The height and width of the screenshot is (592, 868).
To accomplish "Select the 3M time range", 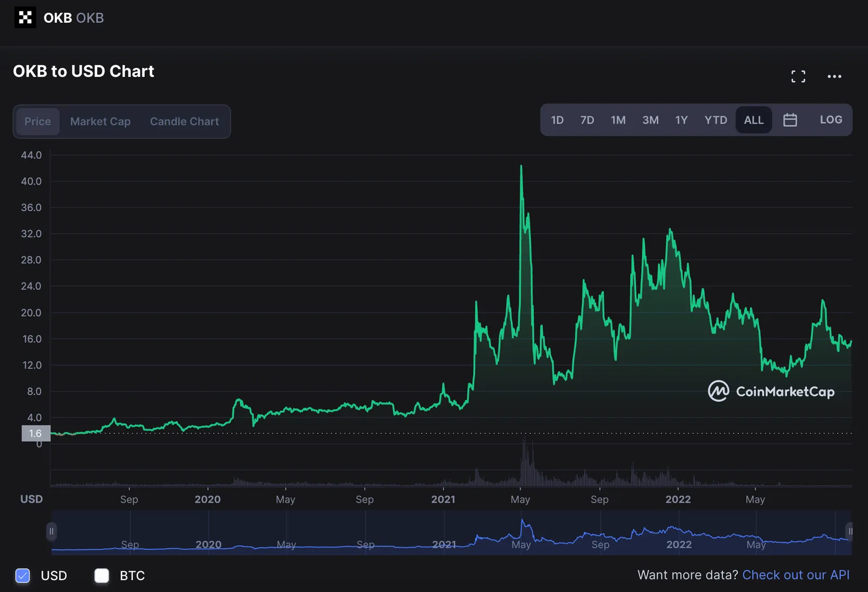I will click(x=650, y=120).
